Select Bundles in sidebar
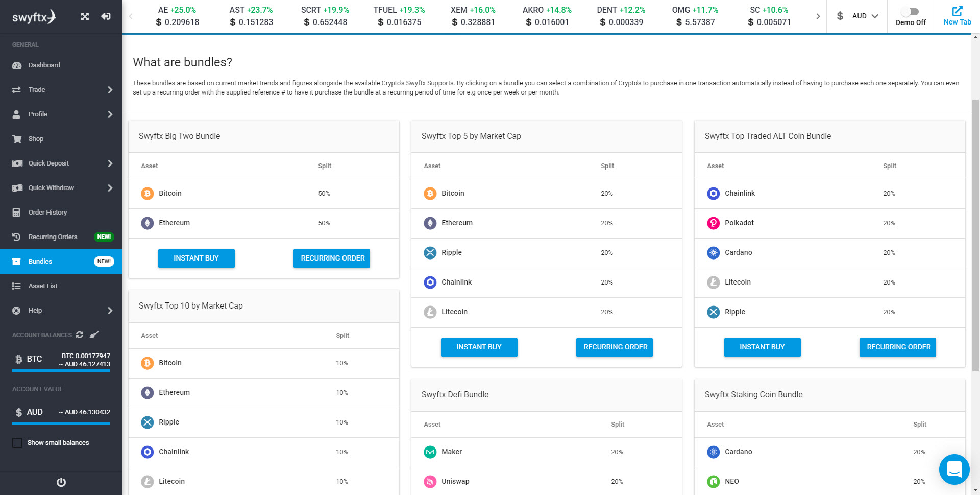 [61, 262]
